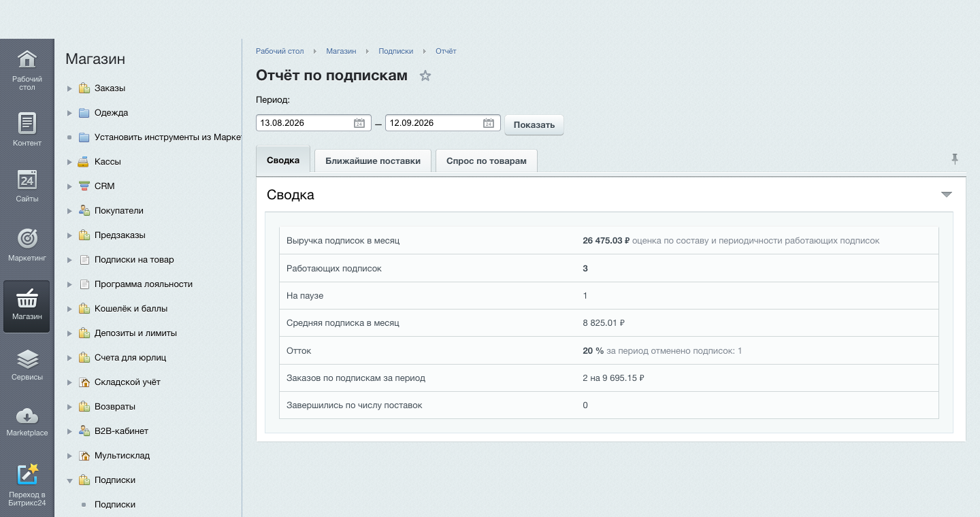Focus the period end date field
The image size is (980, 517).
coord(443,123)
